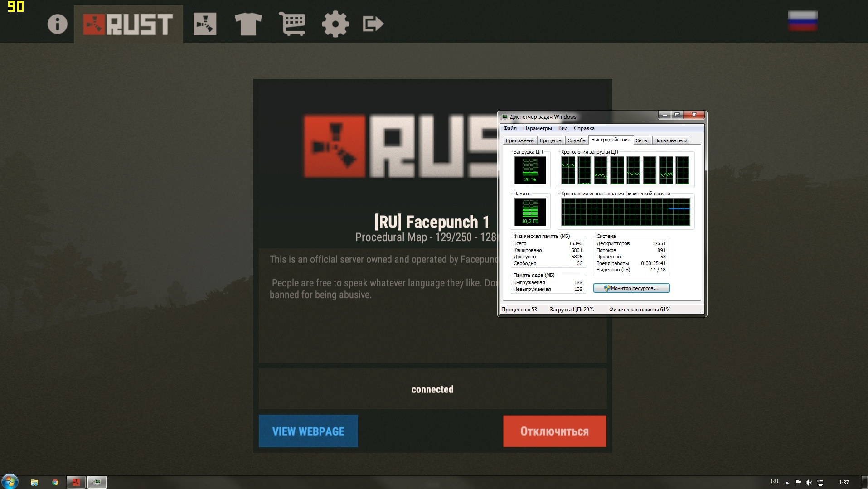Image resolution: width=868 pixels, height=489 pixels.
Task: Open the gear settings icon
Action: click(335, 24)
